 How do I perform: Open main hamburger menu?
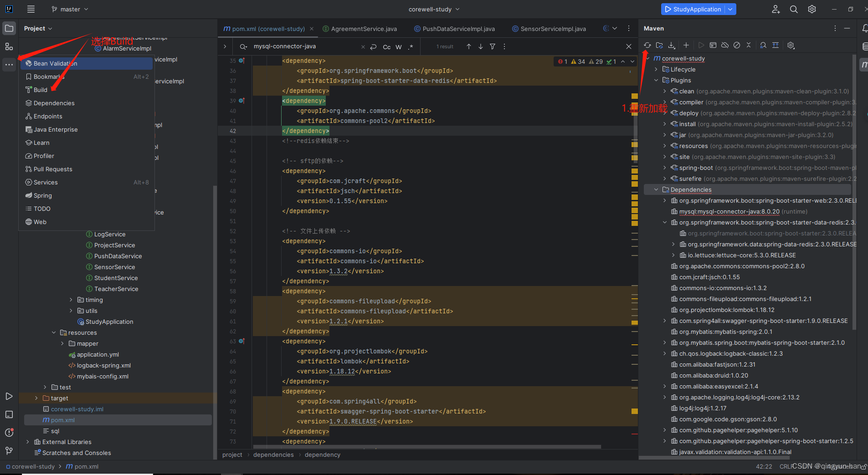coord(31,9)
